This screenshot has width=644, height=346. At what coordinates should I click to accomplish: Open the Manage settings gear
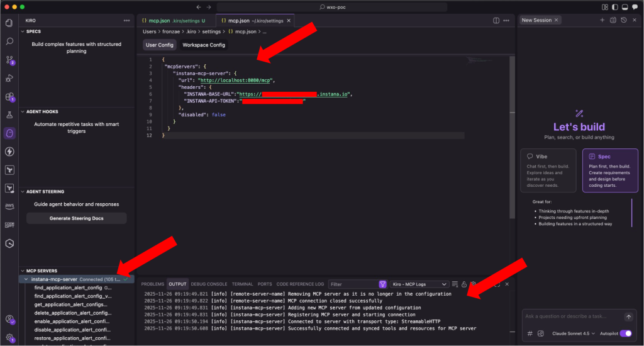(9, 338)
